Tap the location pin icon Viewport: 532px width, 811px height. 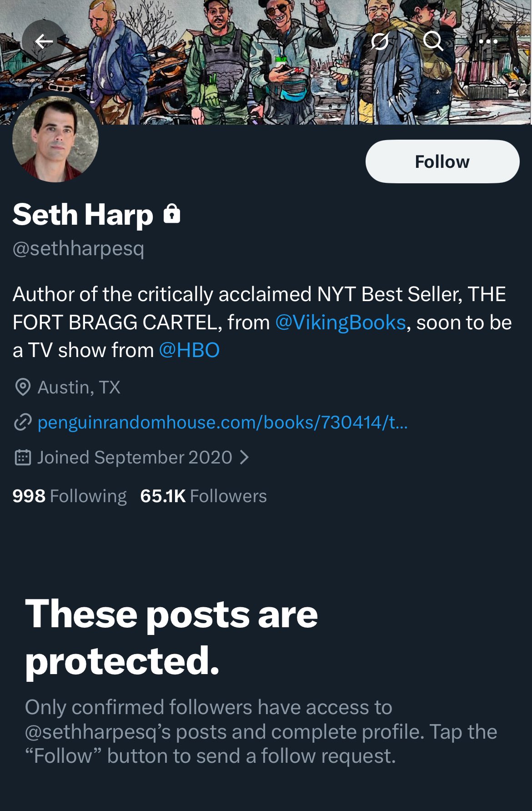[x=23, y=387]
